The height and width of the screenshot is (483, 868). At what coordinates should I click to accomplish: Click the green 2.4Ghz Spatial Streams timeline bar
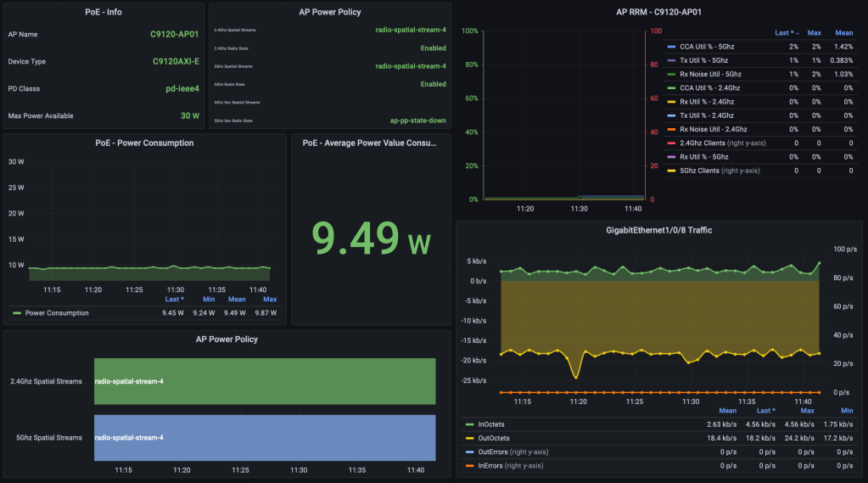click(x=265, y=381)
